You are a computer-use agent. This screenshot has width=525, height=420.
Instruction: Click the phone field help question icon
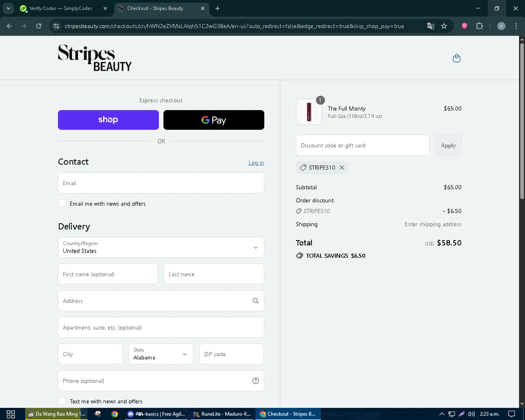(255, 381)
